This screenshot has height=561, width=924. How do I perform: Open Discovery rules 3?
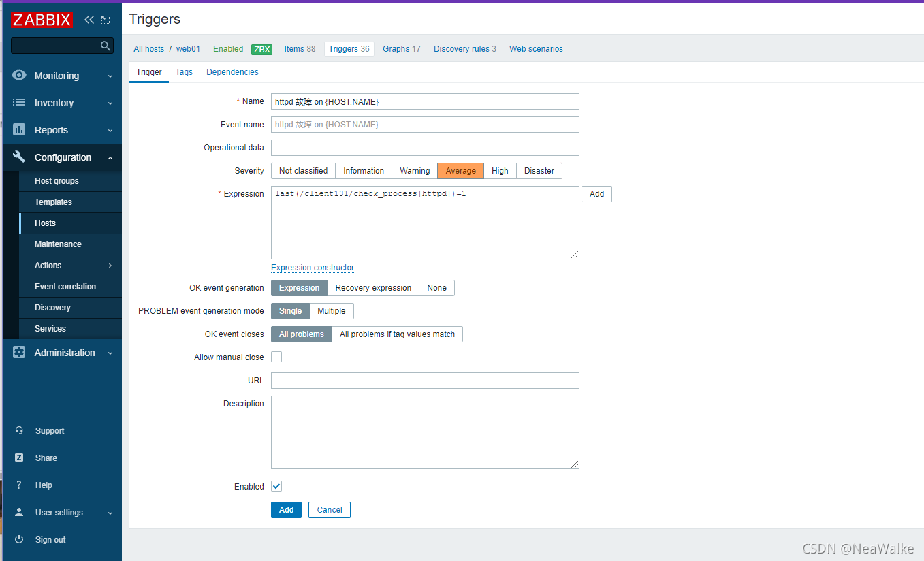click(x=465, y=49)
